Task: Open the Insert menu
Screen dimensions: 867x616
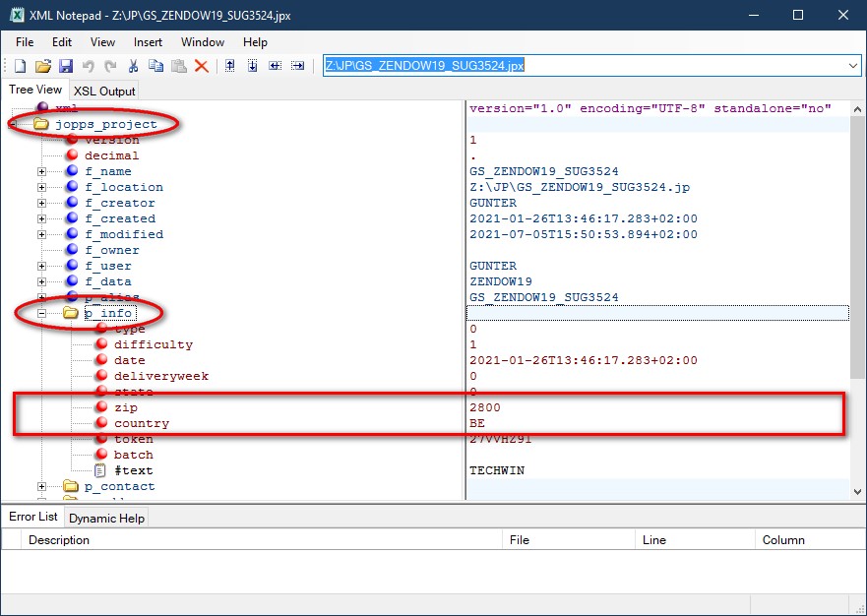Action: click(148, 42)
